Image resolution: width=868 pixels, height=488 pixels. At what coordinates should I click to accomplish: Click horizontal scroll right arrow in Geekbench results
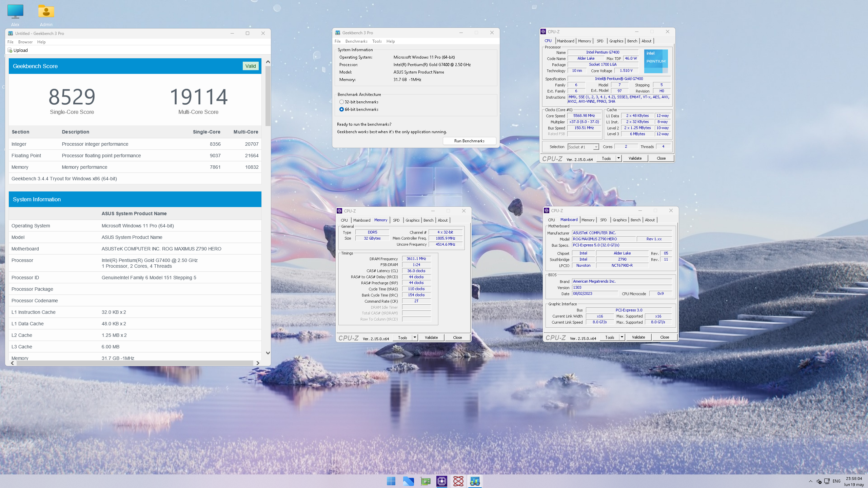[x=258, y=363]
